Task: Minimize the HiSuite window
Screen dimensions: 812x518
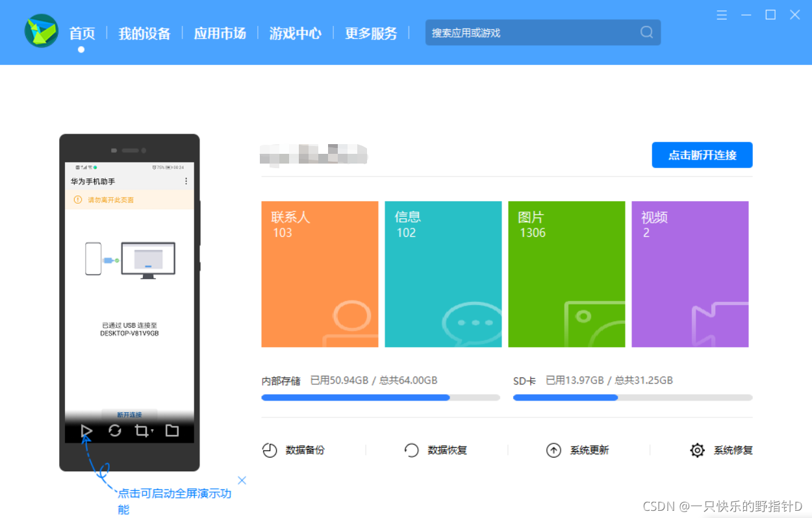Action: point(746,15)
